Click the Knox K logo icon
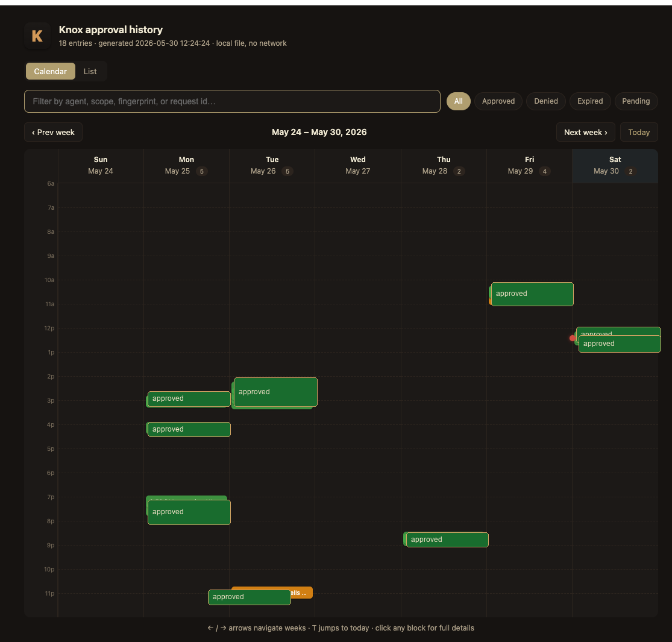The image size is (672, 642). coord(37,36)
